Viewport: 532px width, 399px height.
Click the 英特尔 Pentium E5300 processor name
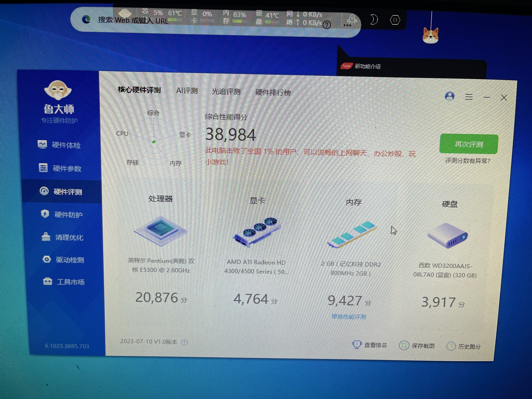(x=161, y=265)
